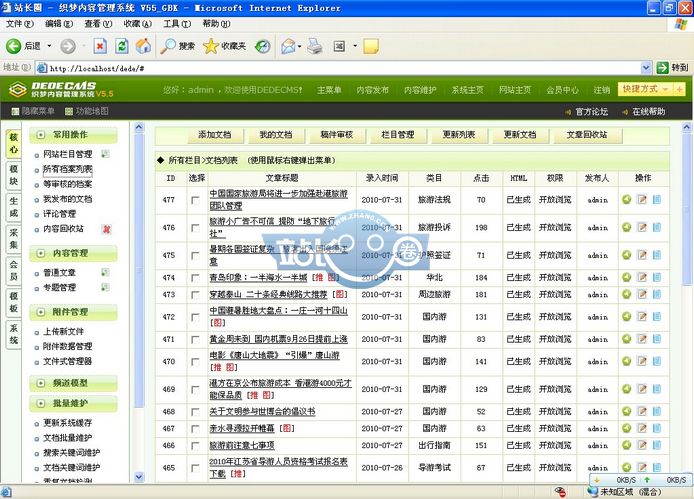694x499 pixels.
Task: Click the 添加文档 button
Action: (215, 135)
